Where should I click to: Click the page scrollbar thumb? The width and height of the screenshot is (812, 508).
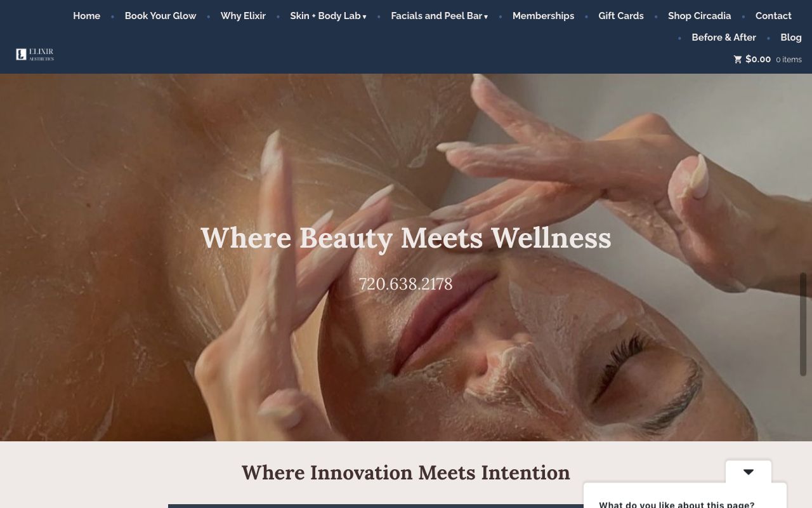click(x=803, y=324)
